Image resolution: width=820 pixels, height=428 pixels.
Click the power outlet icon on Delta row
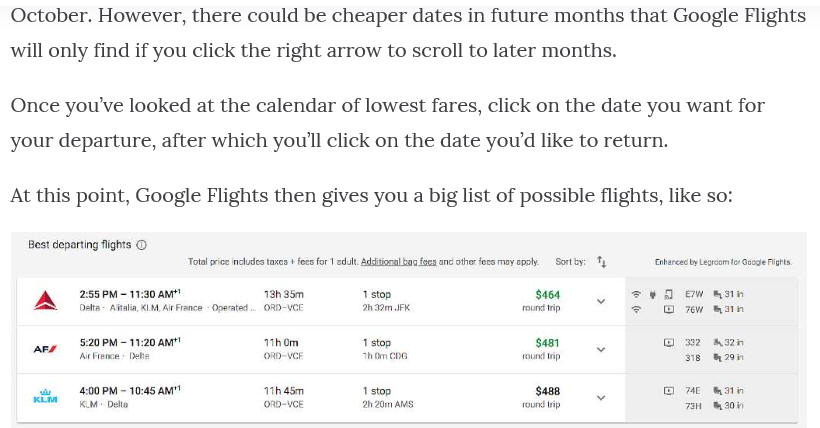coord(653,295)
